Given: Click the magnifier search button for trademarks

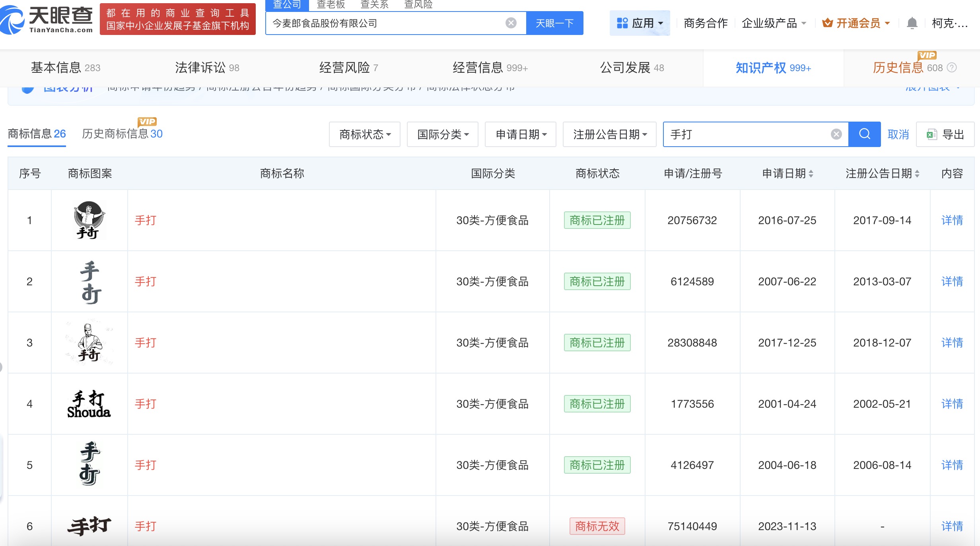Looking at the screenshot, I should click(864, 134).
